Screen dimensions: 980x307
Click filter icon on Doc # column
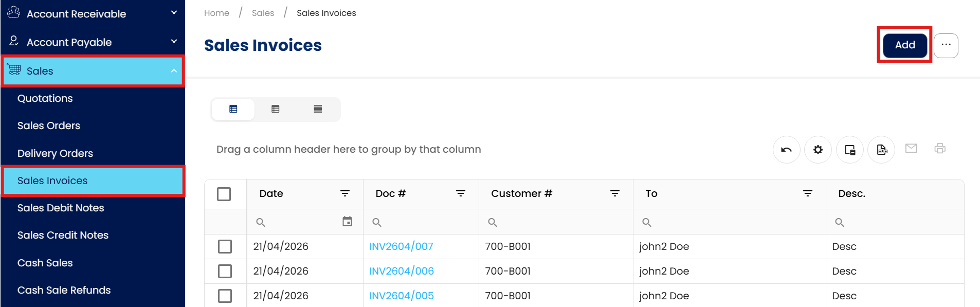tap(460, 193)
